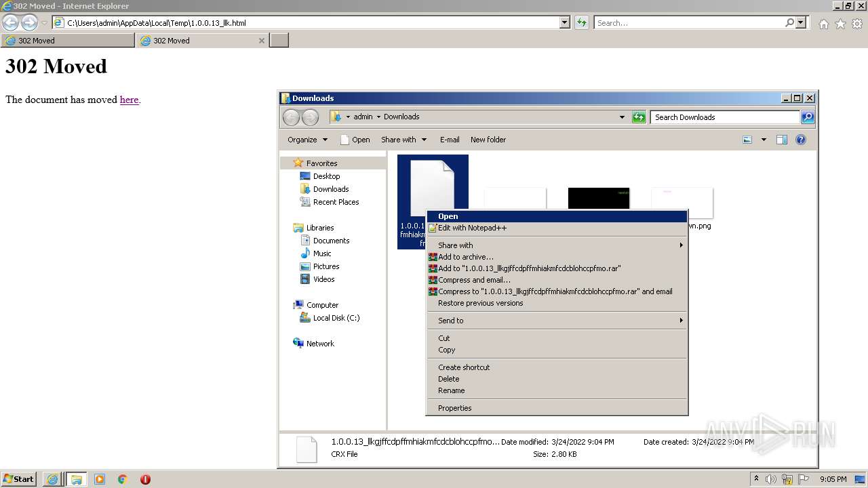868x488 pixels.
Task: Click the IE address bar field
Action: [x=305, y=22]
